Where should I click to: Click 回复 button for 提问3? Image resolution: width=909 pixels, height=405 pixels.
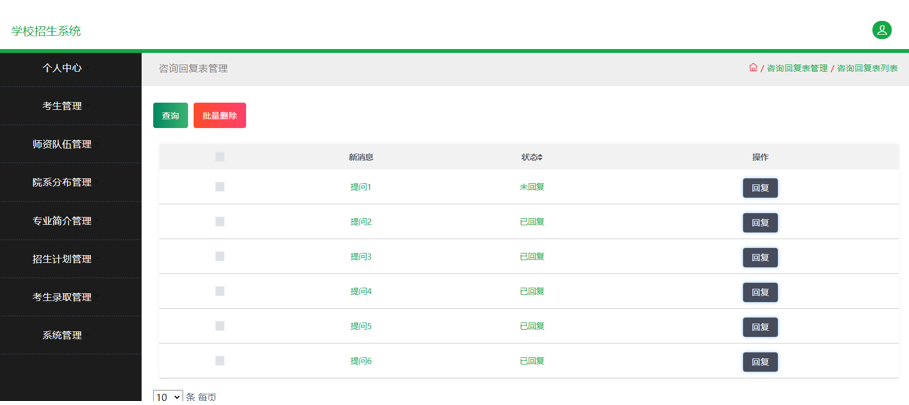[x=760, y=257]
